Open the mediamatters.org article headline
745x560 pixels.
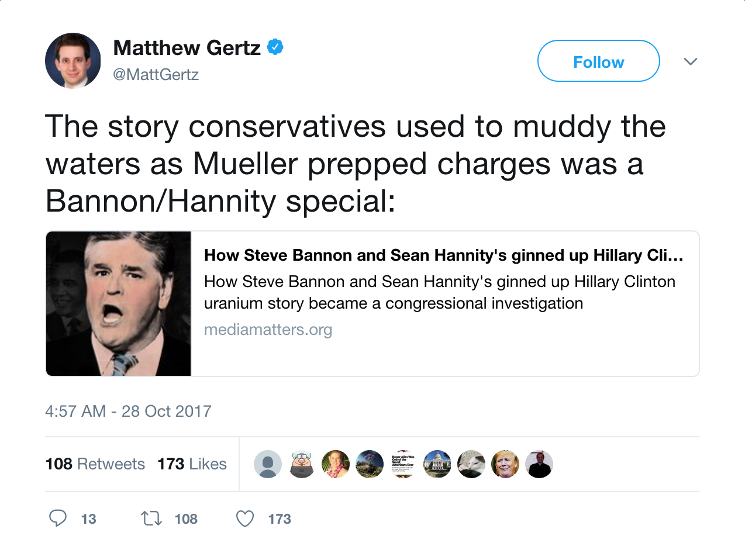pyautogui.click(x=443, y=255)
